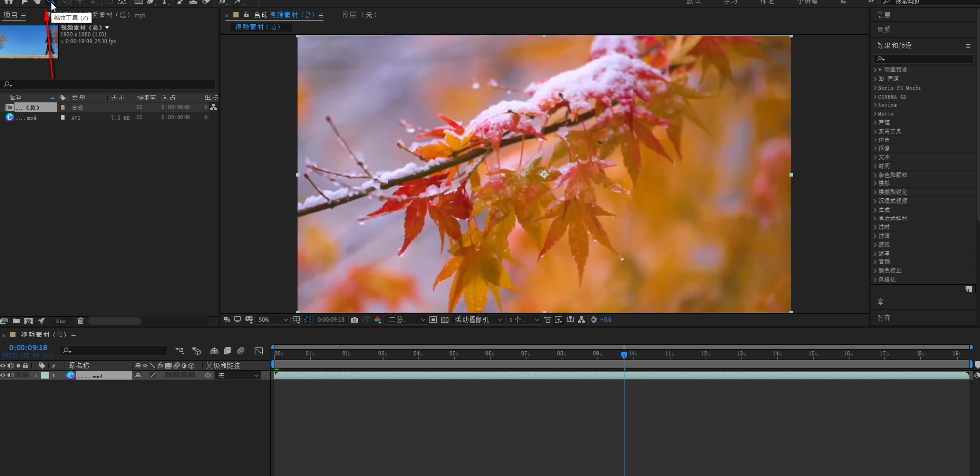Click the Project panel search field
Viewport: 980px width, 476px height.
(107, 84)
